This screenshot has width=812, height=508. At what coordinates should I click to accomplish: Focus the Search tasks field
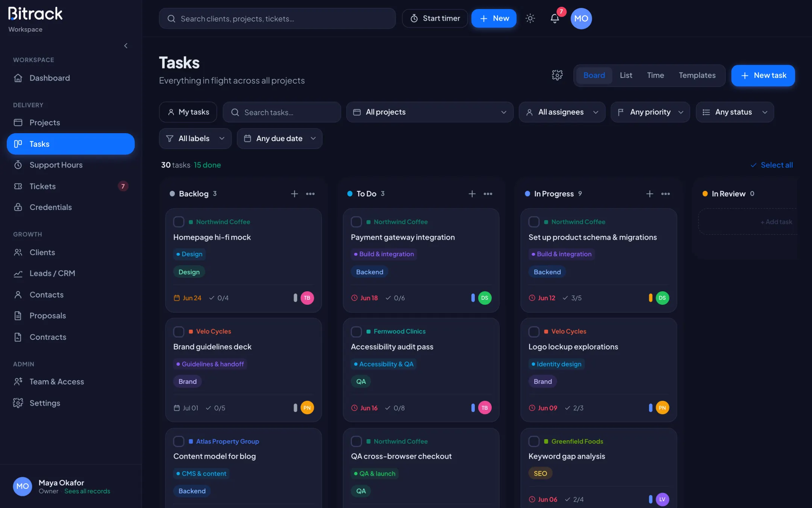pyautogui.click(x=282, y=112)
